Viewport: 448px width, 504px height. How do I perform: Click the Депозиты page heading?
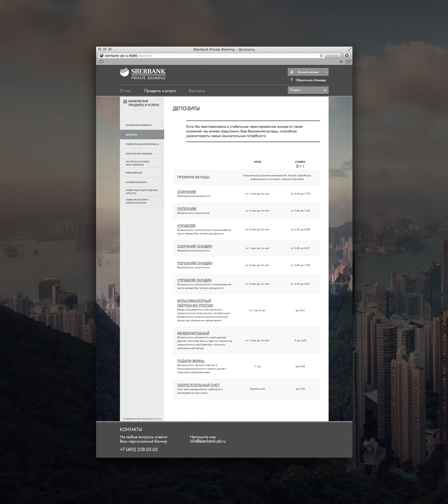[x=186, y=109]
